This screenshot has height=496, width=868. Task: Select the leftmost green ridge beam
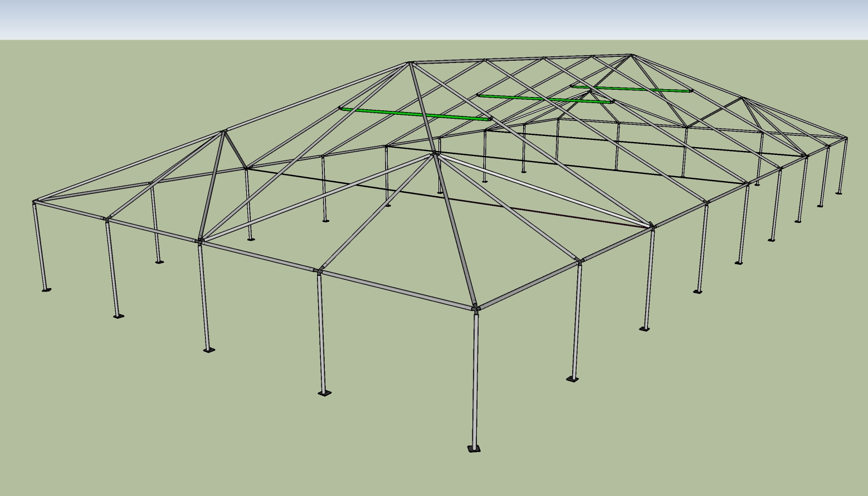[415, 113]
